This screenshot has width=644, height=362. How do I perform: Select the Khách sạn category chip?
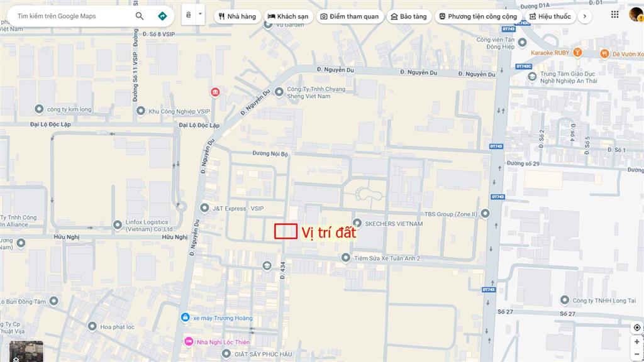pos(288,16)
